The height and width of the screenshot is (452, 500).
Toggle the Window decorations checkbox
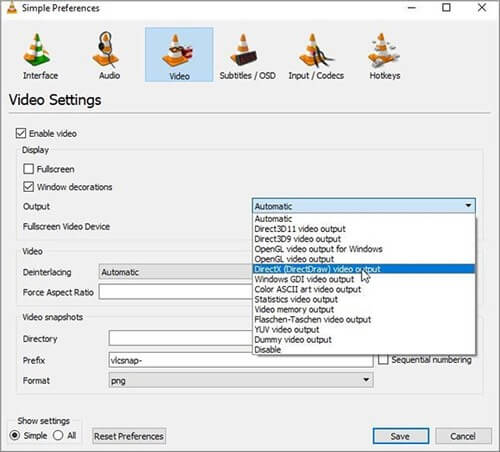28,187
